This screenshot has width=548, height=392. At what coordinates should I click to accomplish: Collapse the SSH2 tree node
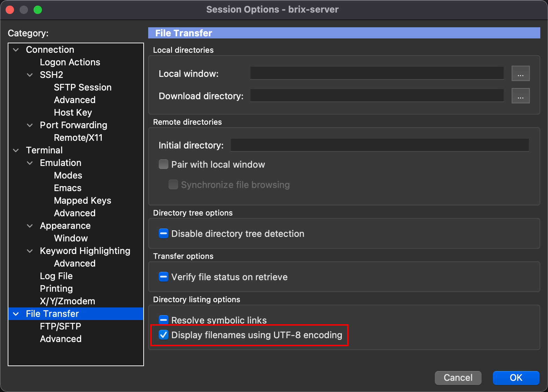click(30, 75)
